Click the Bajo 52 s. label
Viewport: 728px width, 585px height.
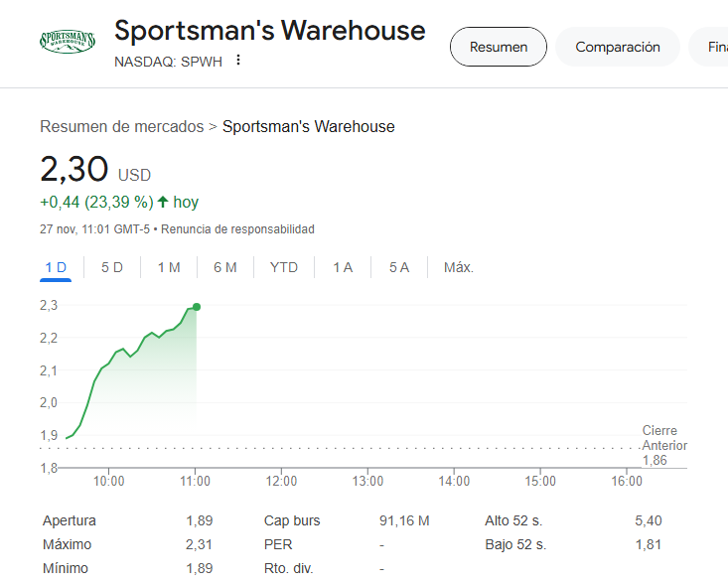coord(515,544)
